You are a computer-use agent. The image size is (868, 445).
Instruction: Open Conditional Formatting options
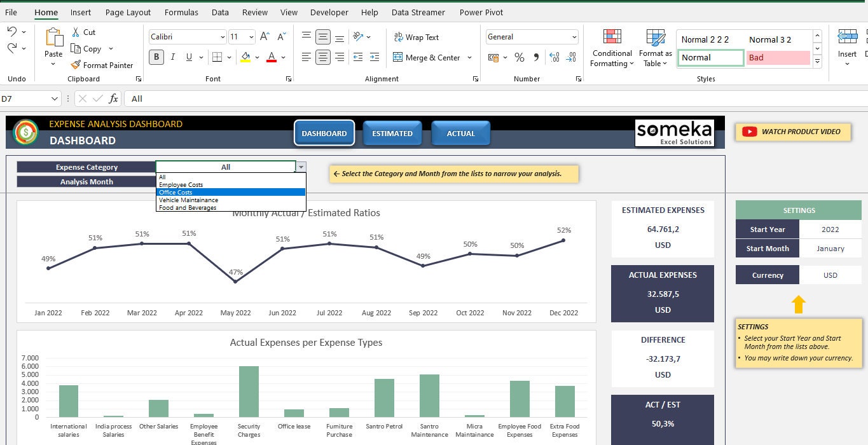611,48
